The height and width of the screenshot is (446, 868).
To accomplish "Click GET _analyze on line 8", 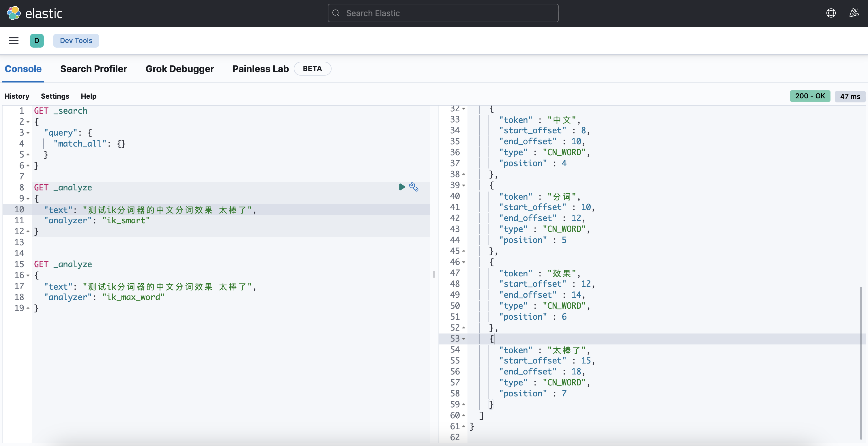I will tap(63, 188).
